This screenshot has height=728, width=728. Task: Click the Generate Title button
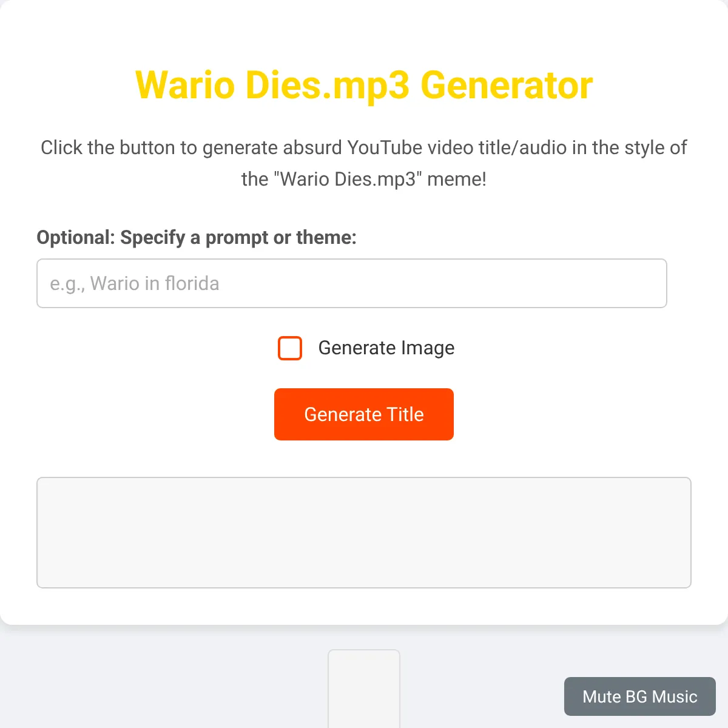click(x=364, y=414)
